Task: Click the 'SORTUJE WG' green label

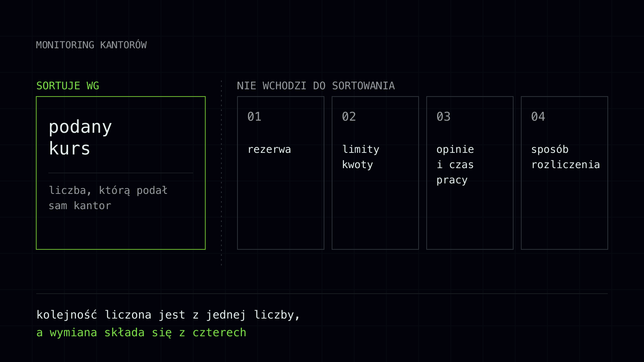Action: (x=68, y=86)
